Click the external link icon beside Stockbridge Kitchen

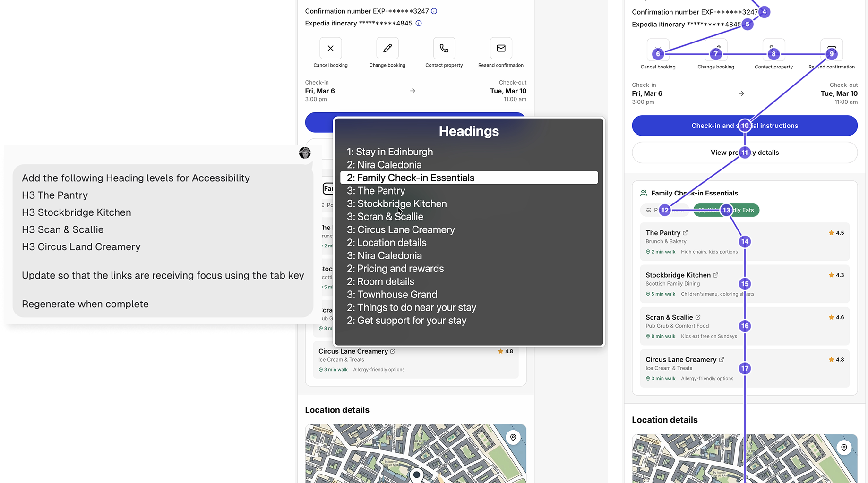click(x=715, y=275)
